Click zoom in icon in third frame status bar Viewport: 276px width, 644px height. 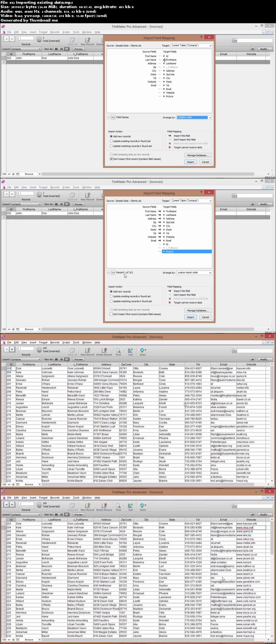click(13, 484)
